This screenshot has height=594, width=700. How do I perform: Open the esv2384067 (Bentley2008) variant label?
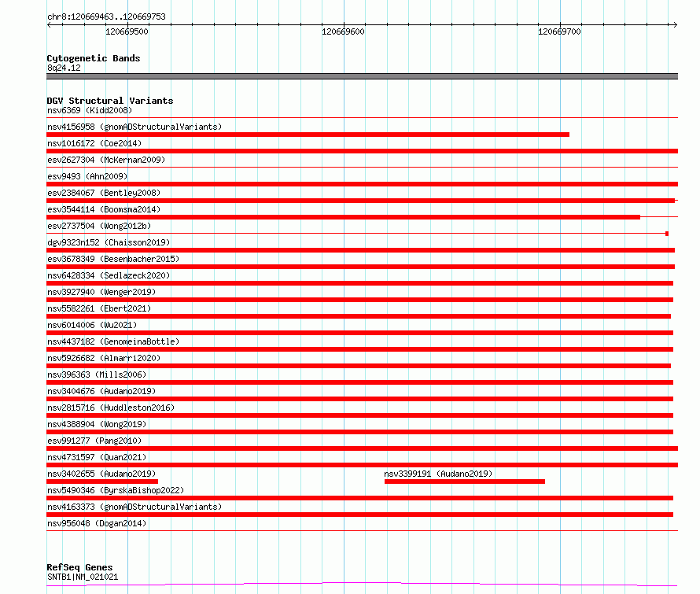click(104, 193)
